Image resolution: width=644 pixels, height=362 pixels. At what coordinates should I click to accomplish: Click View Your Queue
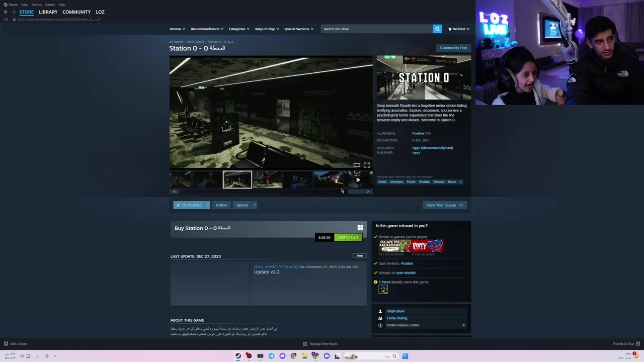pyautogui.click(x=445, y=205)
